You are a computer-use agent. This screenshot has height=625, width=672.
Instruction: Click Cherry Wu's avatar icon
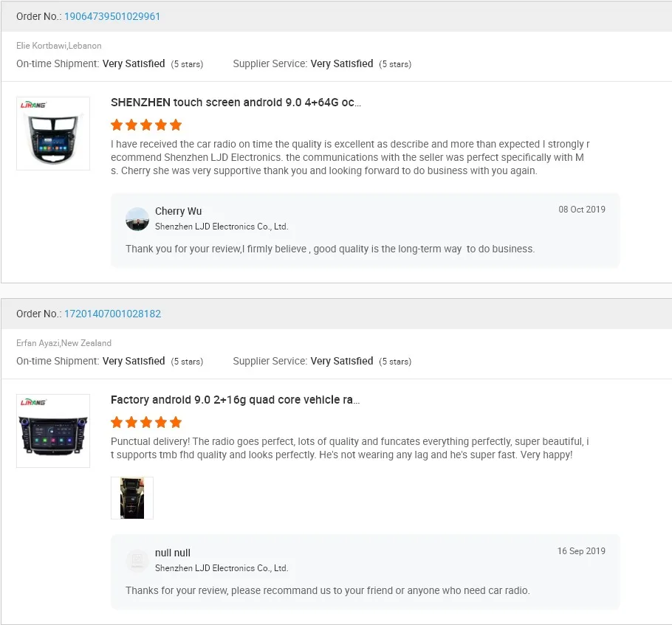click(x=137, y=218)
